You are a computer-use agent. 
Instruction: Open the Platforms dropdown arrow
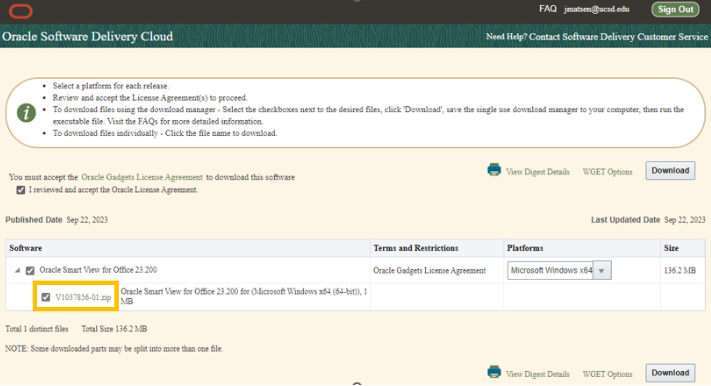coord(602,271)
